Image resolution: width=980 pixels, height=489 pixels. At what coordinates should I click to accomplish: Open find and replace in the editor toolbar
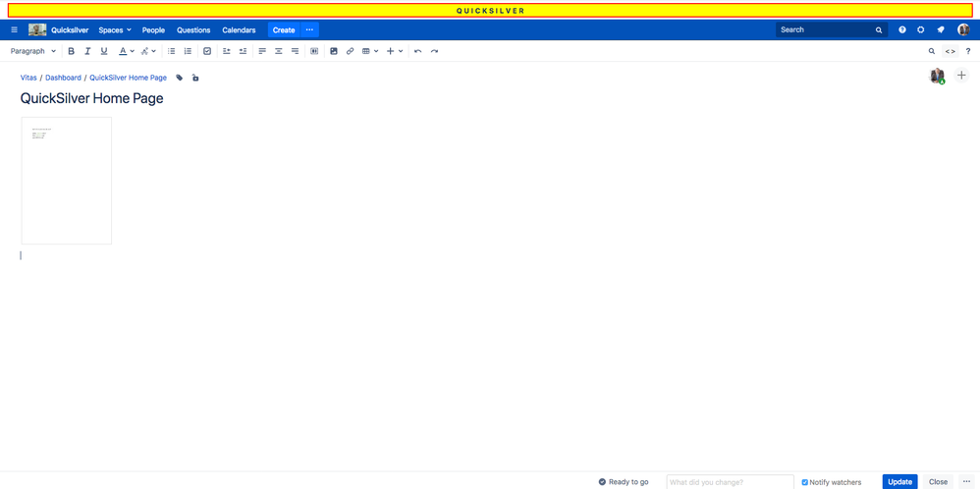932,51
